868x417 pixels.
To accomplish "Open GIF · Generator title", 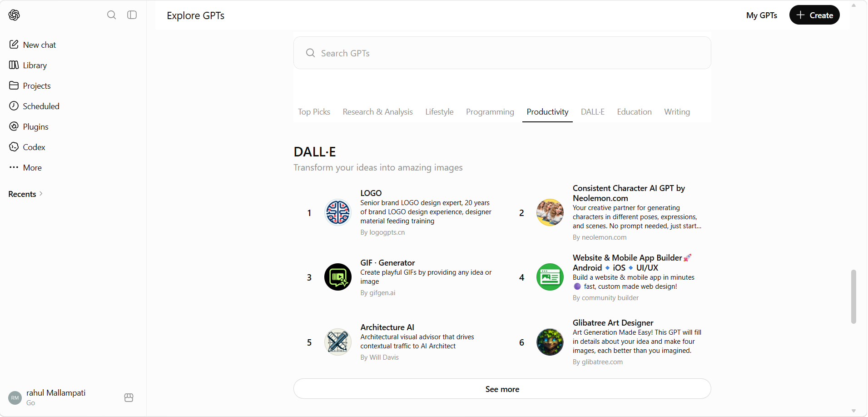I will (x=387, y=263).
